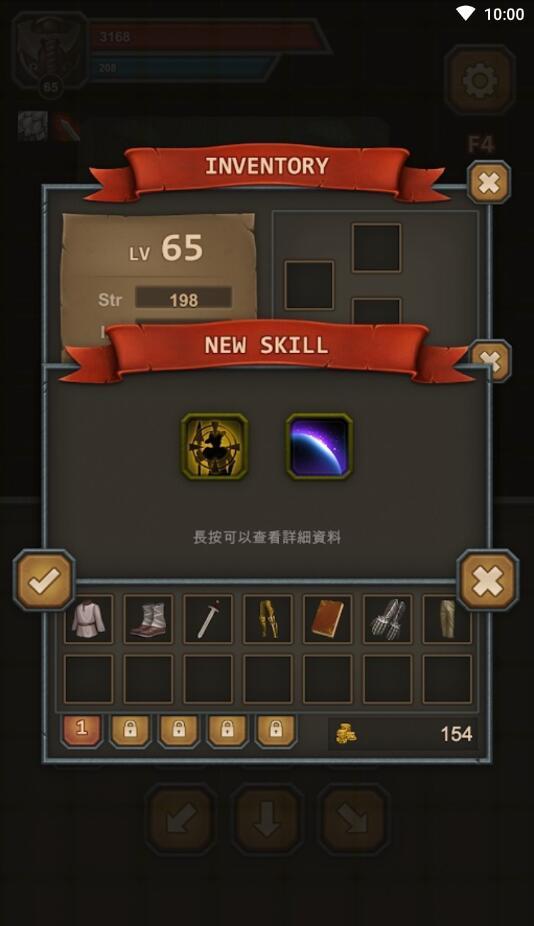Open settings via the gear icon

(x=480, y=80)
